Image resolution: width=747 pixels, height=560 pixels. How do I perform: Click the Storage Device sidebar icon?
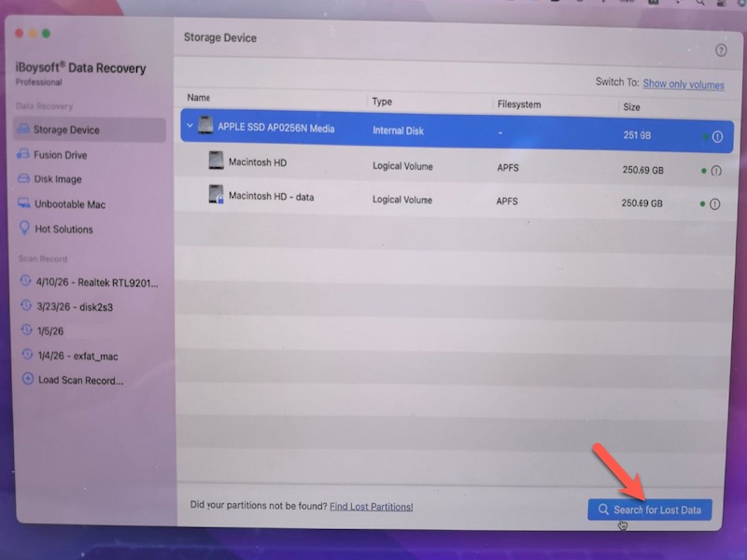[22, 129]
